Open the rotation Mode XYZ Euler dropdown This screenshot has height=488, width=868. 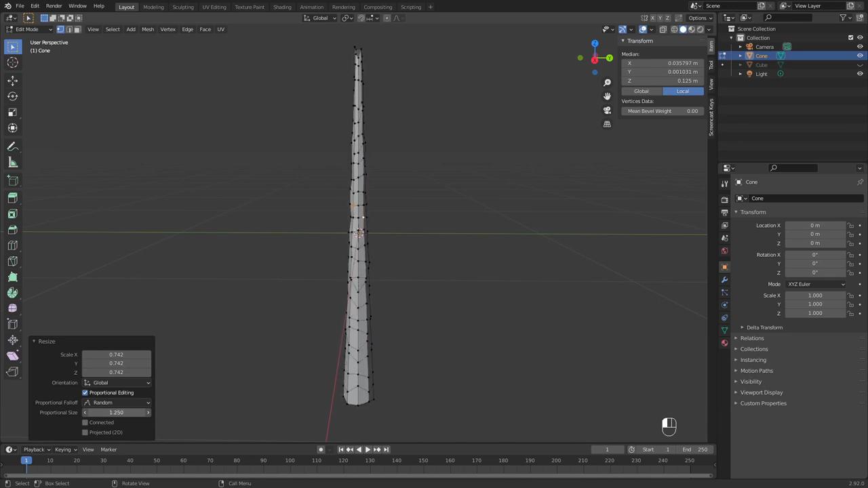point(816,284)
